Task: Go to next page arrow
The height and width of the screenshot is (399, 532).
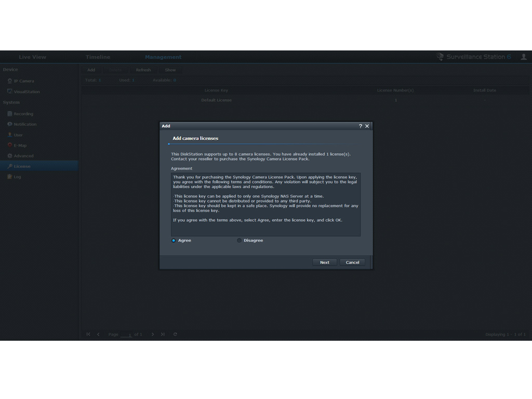Action: (x=153, y=334)
